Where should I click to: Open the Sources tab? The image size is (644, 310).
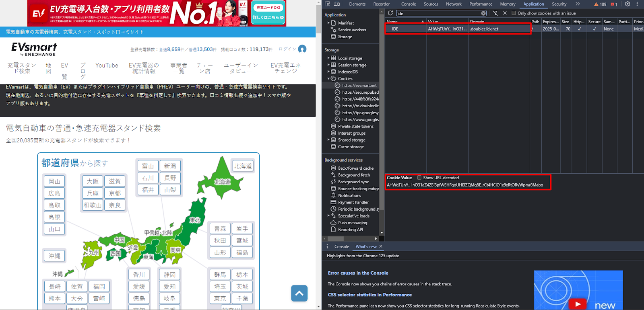(x=431, y=4)
